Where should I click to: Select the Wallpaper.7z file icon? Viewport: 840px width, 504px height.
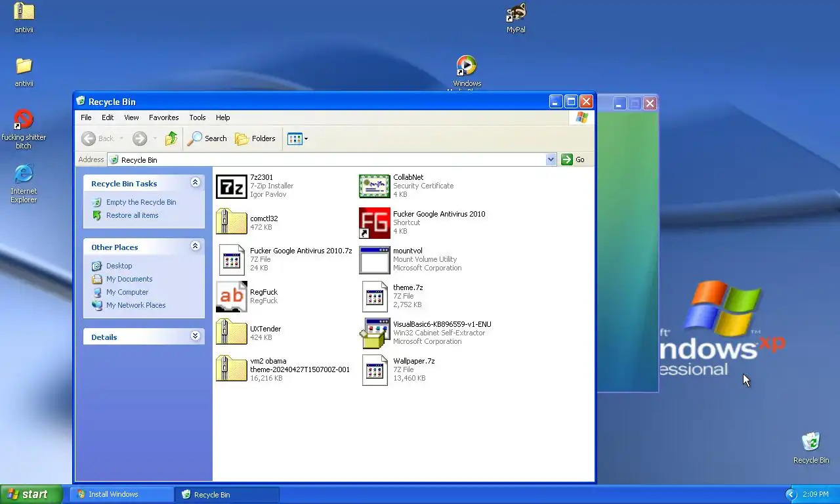pyautogui.click(x=374, y=370)
